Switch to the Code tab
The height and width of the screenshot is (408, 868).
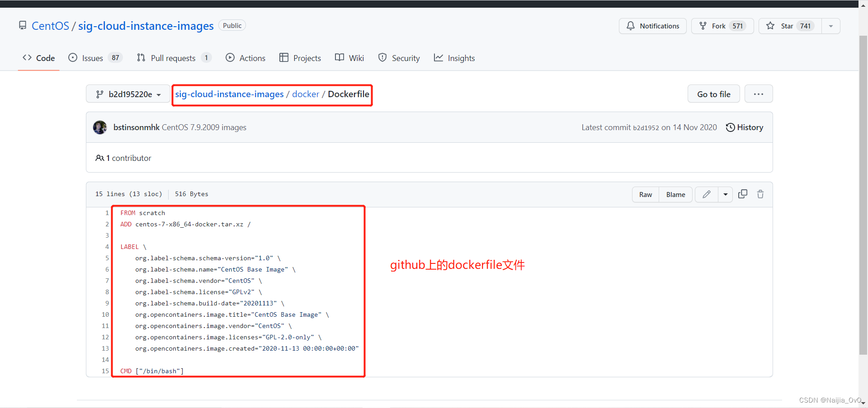tap(39, 58)
